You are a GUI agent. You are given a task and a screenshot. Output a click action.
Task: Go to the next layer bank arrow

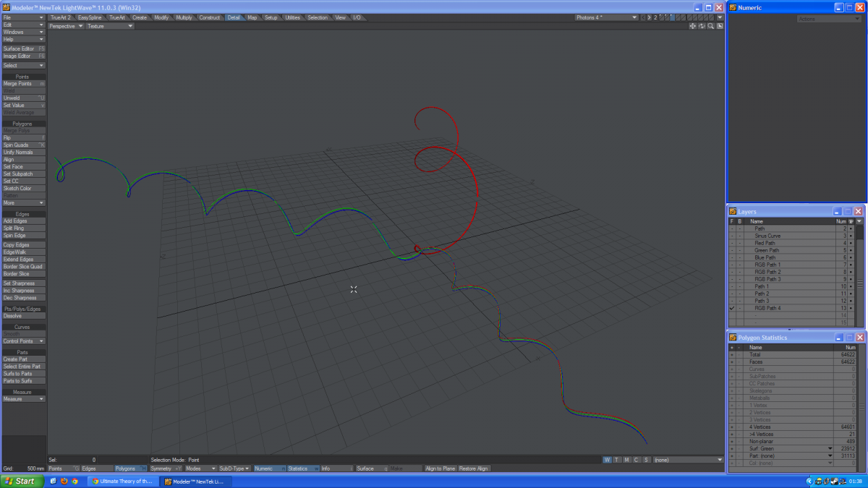tap(650, 17)
